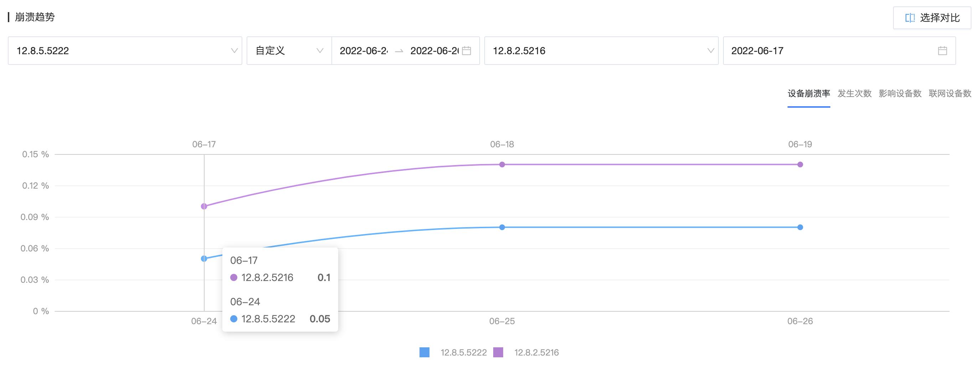The width and height of the screenshot is (980, 368).
Task: Click the compare icon beside 选择对比
Action: (910, 17)
